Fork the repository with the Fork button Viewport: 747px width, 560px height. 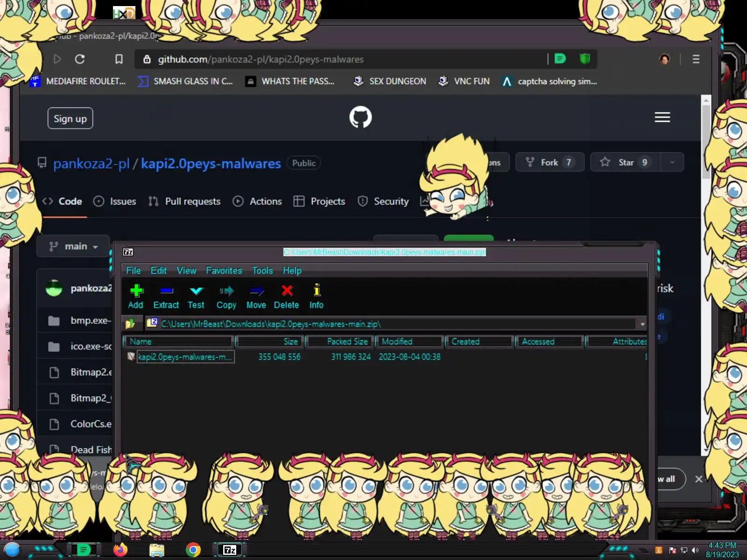click(550, 162)
